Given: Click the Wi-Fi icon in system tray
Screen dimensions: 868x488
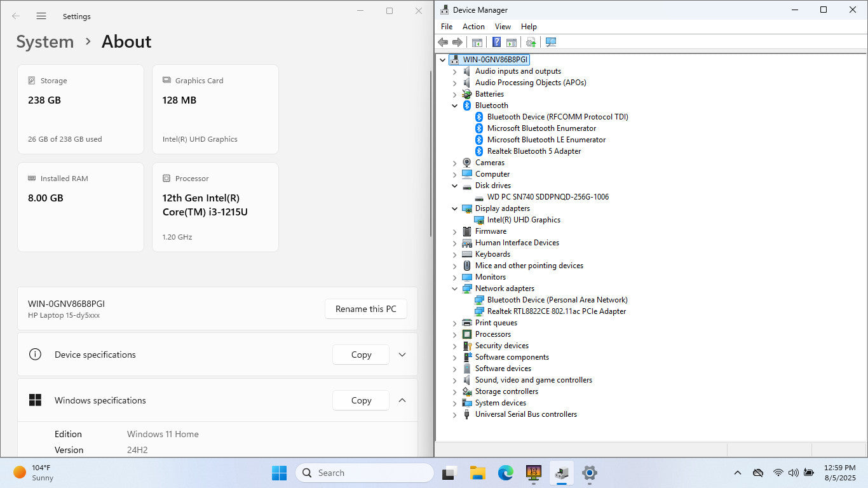Looking at the screenshot, I should click(x=778, y=473).
